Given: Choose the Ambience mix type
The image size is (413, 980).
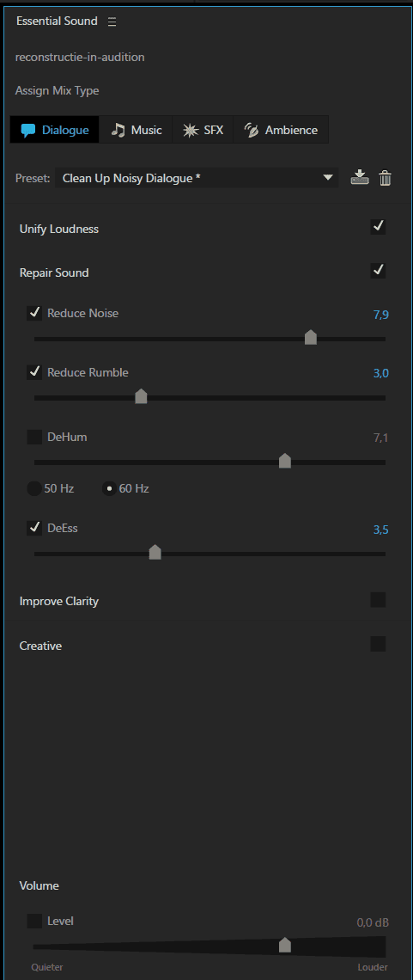Looking at the screenshot, I should [x=281, y=130].
